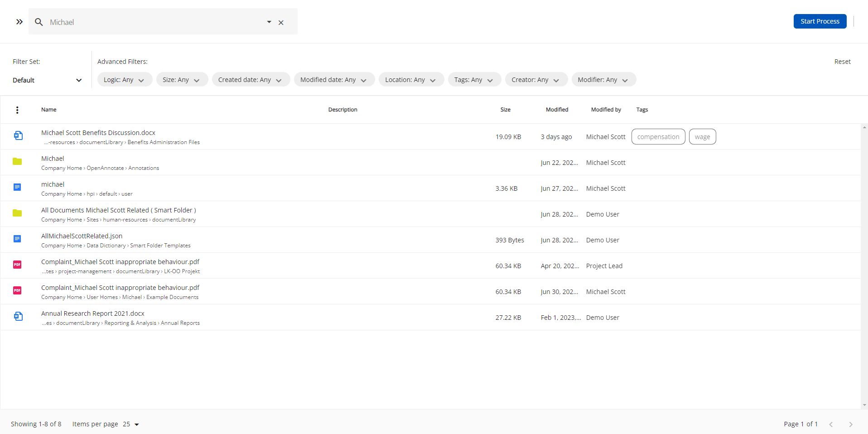Click PDF icon of complaint in LK-OO Projekt

(x=17, y=265)
